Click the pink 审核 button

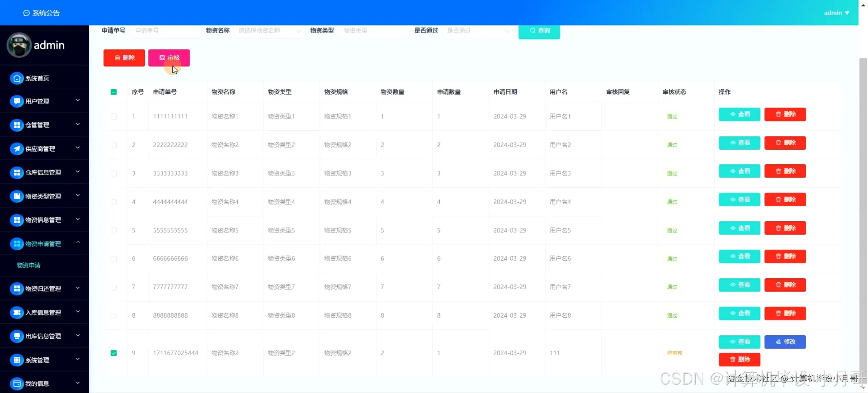tap(169, 58)
